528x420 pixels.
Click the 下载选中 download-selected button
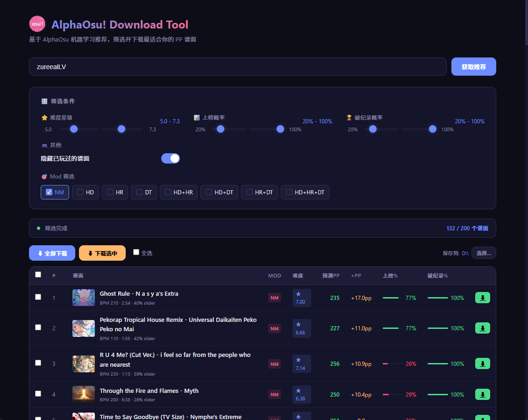pyautogui.click(x=102, y=253)
